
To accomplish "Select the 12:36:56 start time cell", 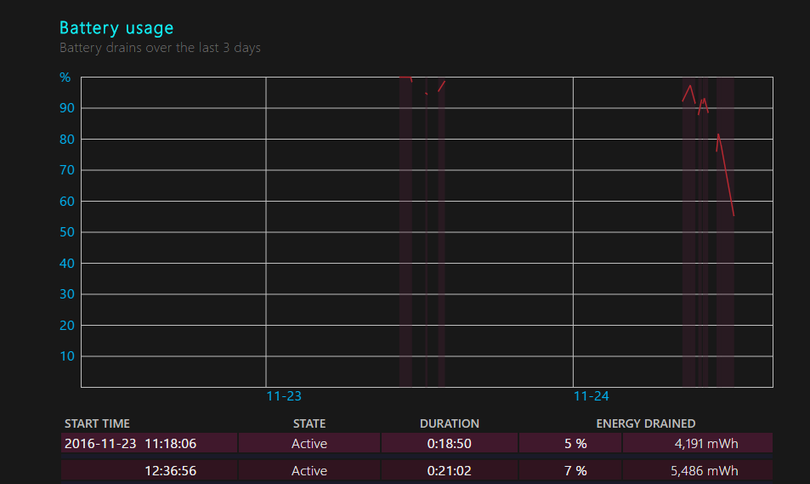I will [170, 470].
